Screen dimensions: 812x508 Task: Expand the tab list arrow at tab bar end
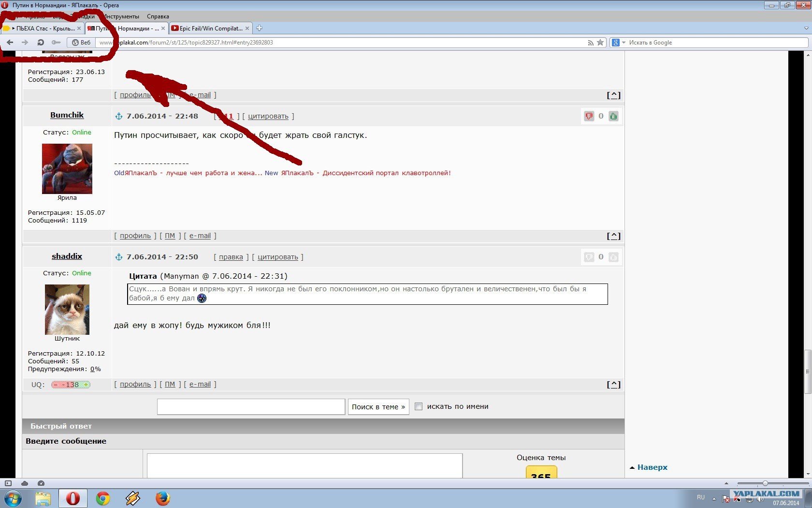point(806,28)
